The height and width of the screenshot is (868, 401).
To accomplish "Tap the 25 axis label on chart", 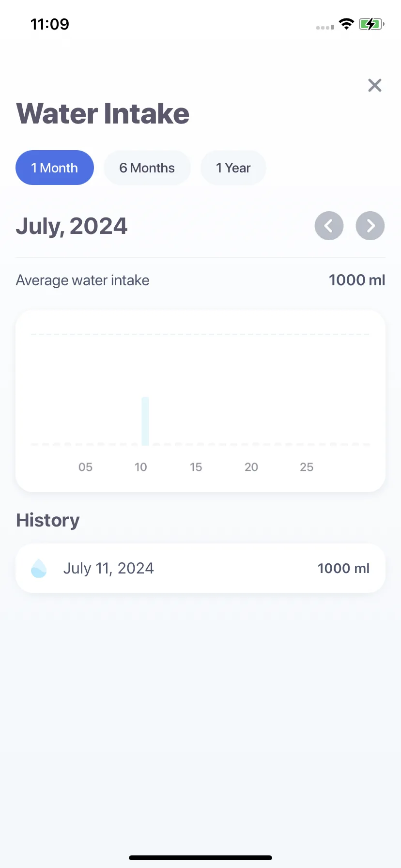I will click(x=307, y=467).
